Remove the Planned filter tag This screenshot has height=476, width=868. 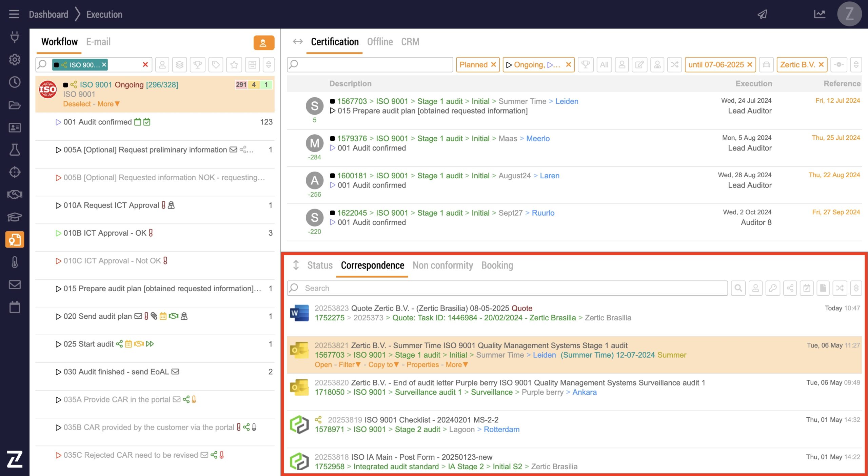494,64
